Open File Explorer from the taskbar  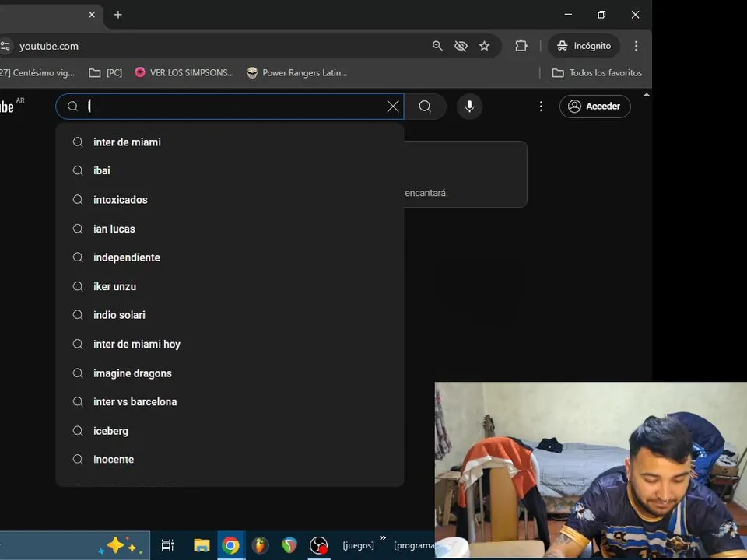[202, 544]
